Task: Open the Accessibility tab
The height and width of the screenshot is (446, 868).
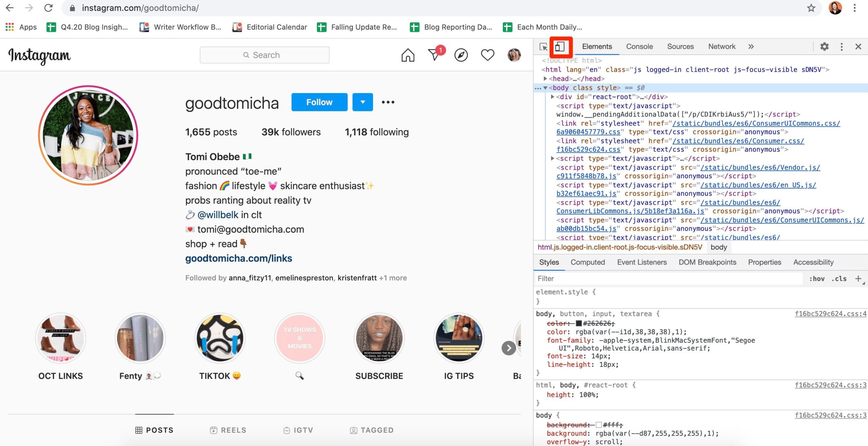Action: coord(813,262)
